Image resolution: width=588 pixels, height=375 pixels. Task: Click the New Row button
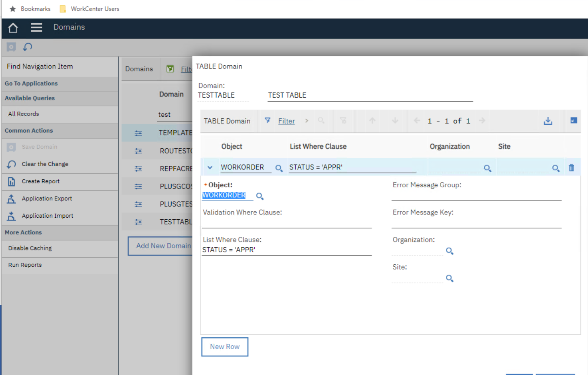tap(225, 347)
